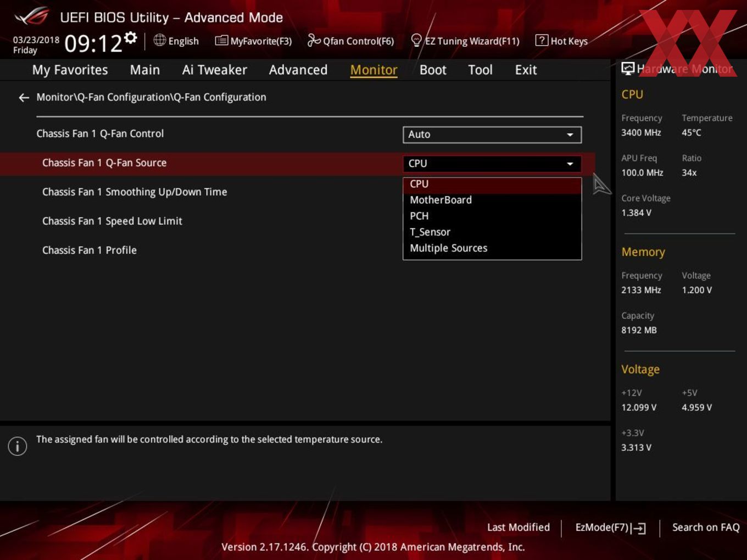The image size is (747, 560).
Task: Click the ROG logo icon
Action: (32, 16)
